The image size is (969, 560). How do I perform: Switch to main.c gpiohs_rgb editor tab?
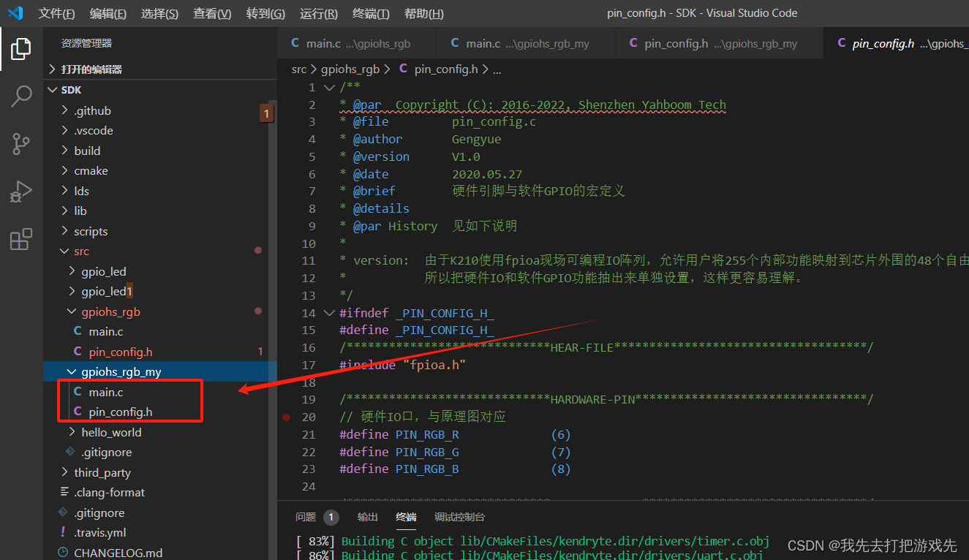click(x=357, y=44)
